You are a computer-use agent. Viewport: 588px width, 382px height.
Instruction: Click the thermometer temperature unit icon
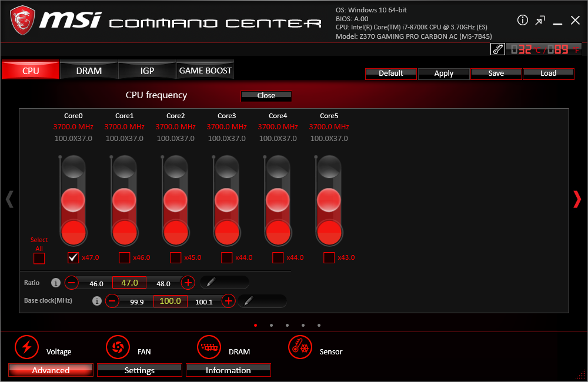(497, 49)
